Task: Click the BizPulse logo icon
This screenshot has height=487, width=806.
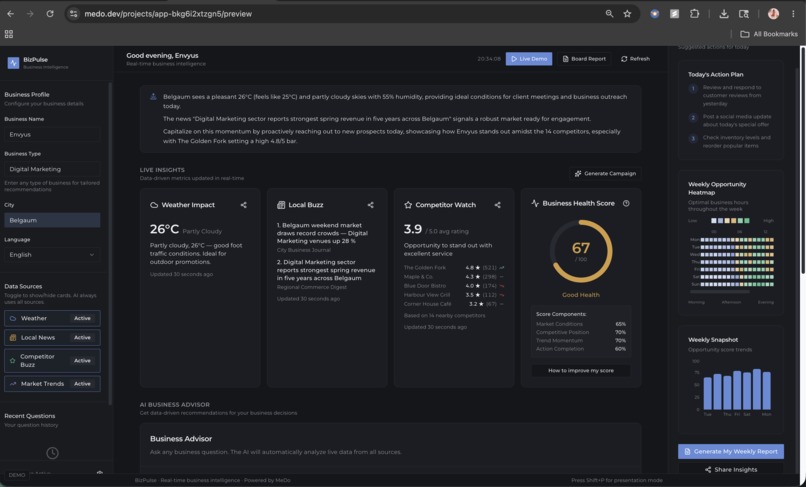Action: pyautogui.click(x=13, y=63)
